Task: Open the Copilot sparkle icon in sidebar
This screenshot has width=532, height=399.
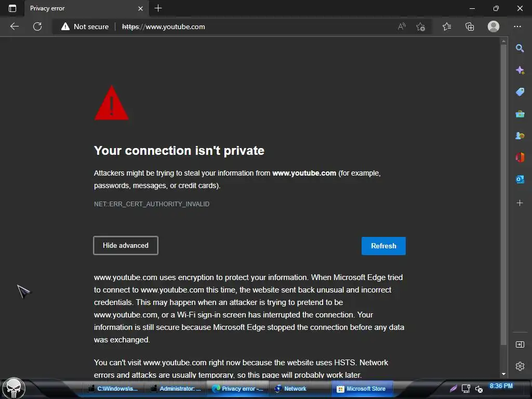Action: click(x=520, y=70)
